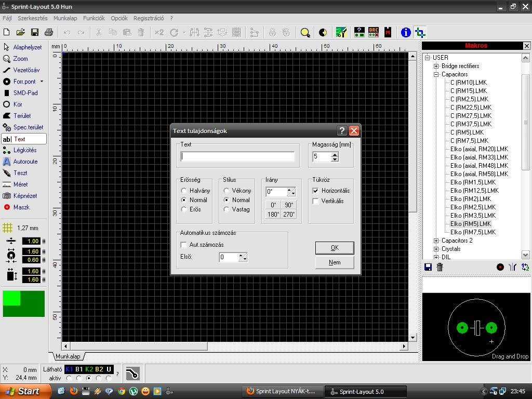Click the macro save floppy icon
This screenshot has height=399, width=532.
click(x=428, y=267)
